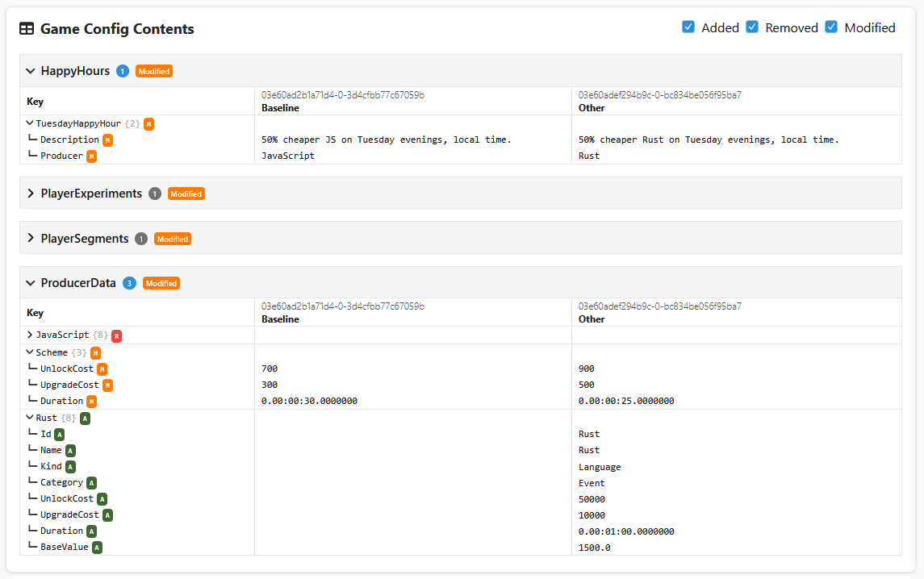Click the PlayerSegments count badge

141,239
